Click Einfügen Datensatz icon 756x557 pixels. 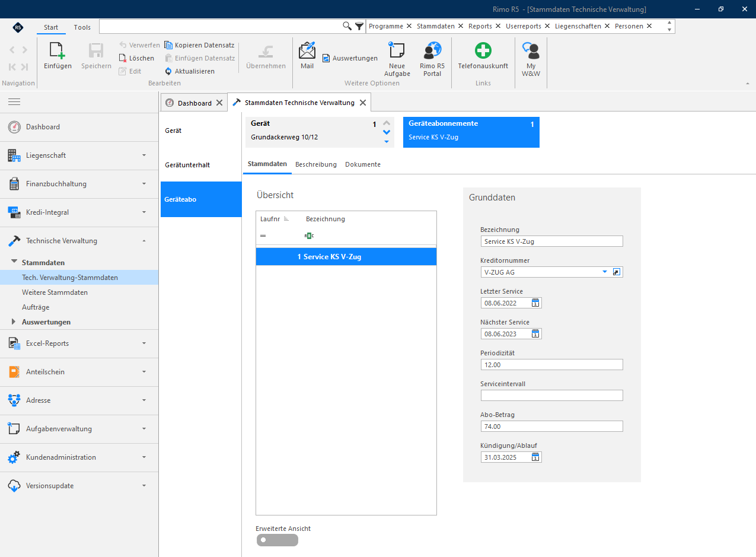pos(168,58)
